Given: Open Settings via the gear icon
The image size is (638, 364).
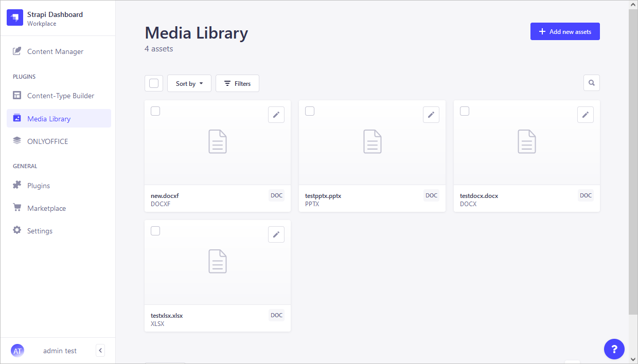Looking at the screenshot, I should point(17,230).
